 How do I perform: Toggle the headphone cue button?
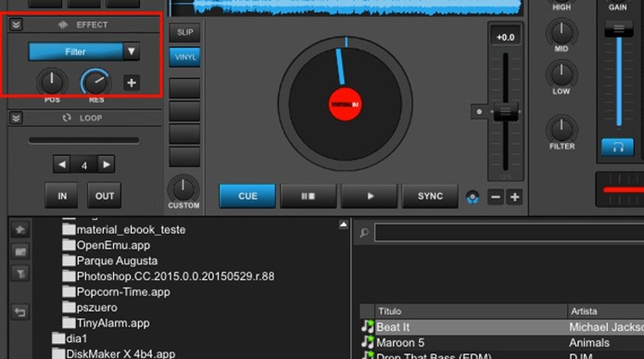pos(618,147)
